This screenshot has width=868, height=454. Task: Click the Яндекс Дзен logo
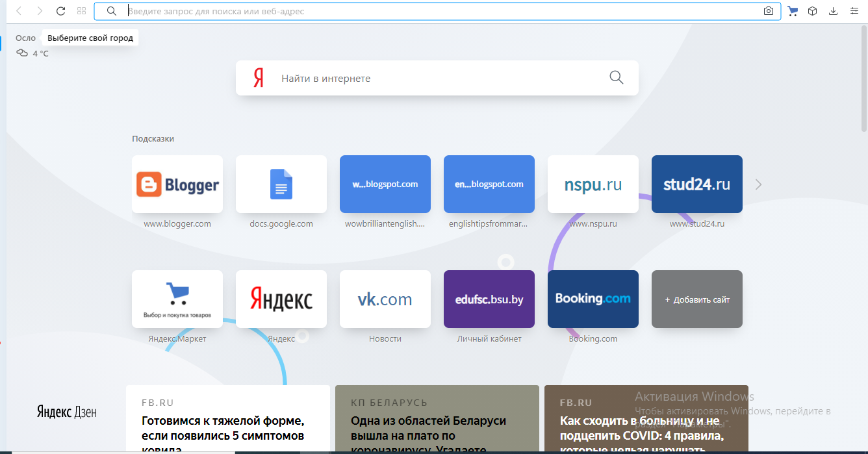click(67, 412)
